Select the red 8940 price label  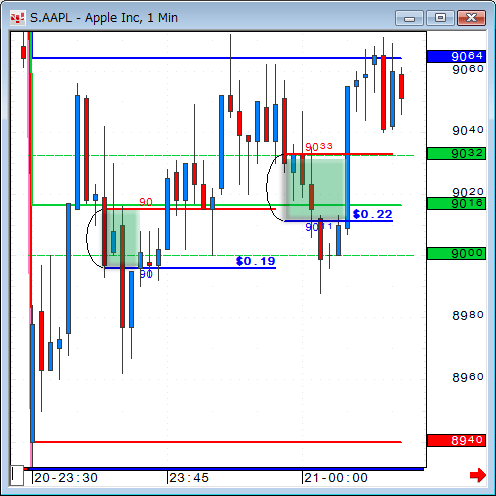[x=456, y=440]
